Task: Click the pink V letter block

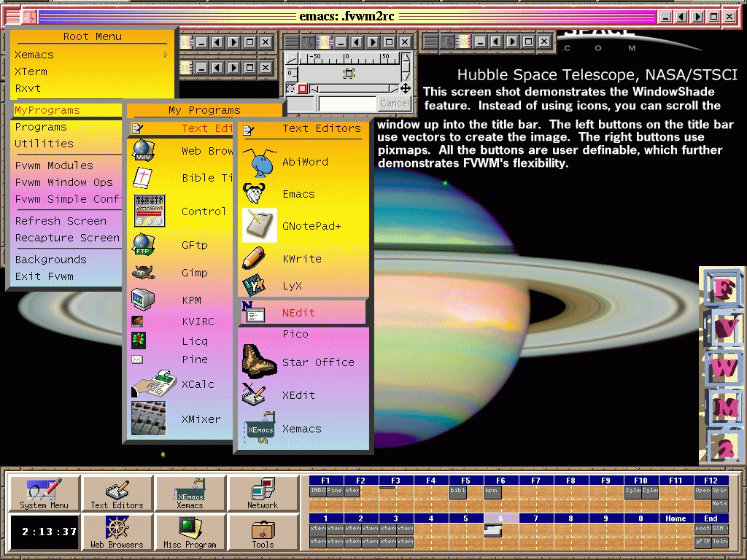Action: [724, 329]
